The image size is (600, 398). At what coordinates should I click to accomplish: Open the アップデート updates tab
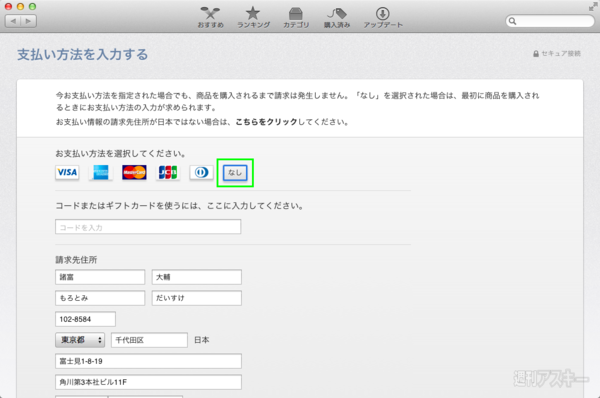[x=383, y=18]
